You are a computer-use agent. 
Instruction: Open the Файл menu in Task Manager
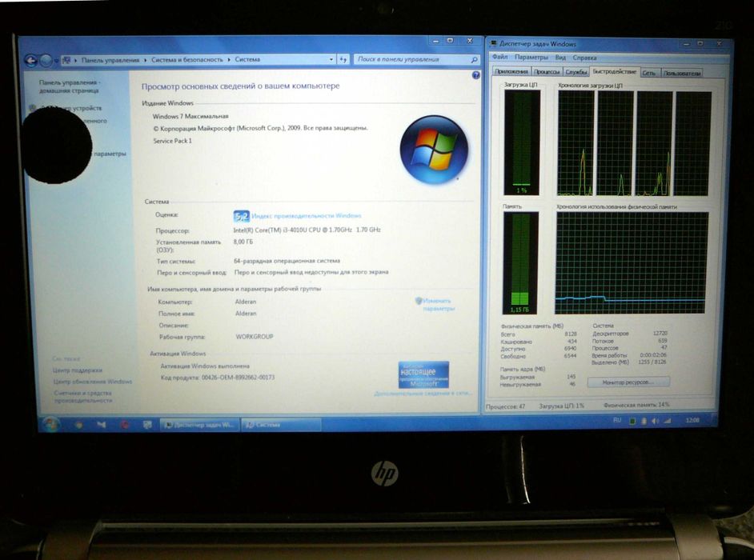499,57
